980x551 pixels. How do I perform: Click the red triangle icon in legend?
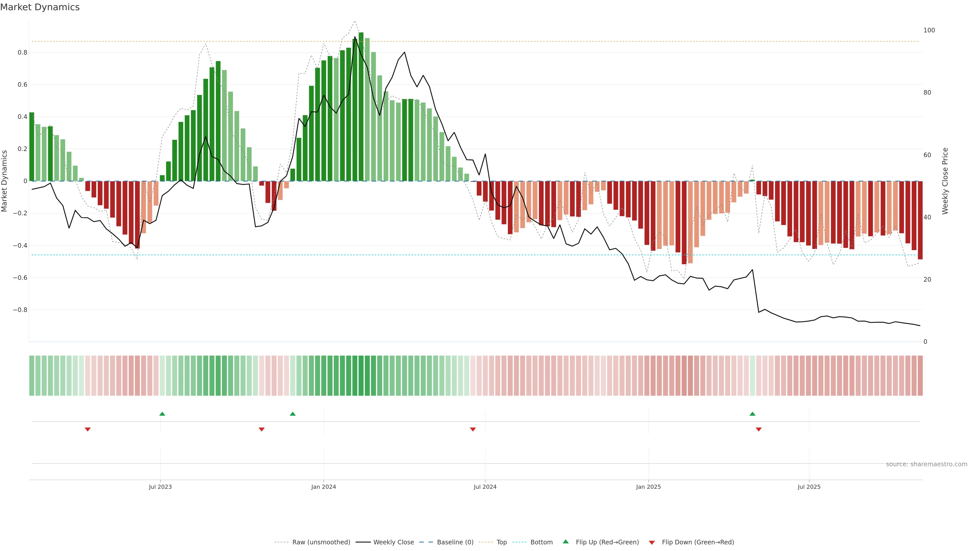click(652, 543)
